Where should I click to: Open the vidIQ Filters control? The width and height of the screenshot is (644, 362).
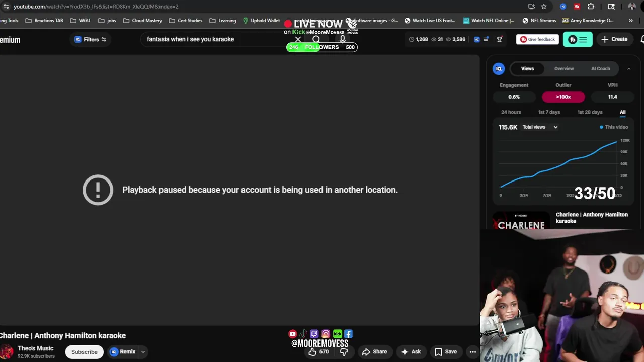point(91,39)
